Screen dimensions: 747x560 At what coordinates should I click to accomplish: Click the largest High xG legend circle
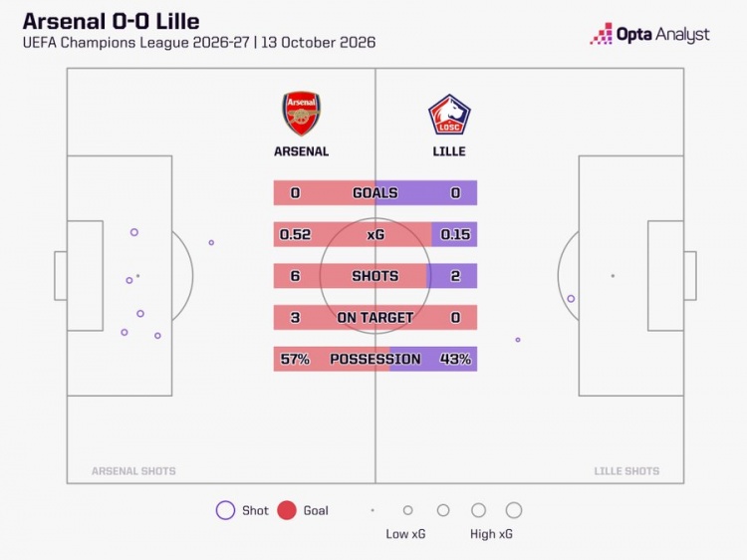[514, 510]
